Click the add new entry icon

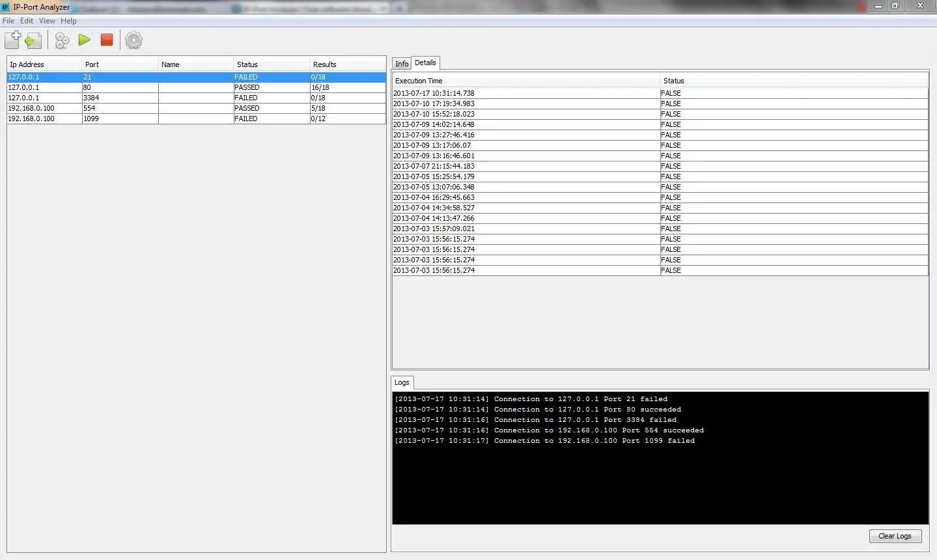point(12,40)
